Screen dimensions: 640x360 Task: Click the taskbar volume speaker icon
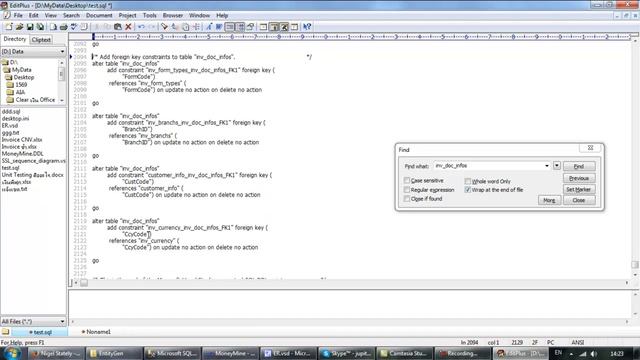pos(594,353)
